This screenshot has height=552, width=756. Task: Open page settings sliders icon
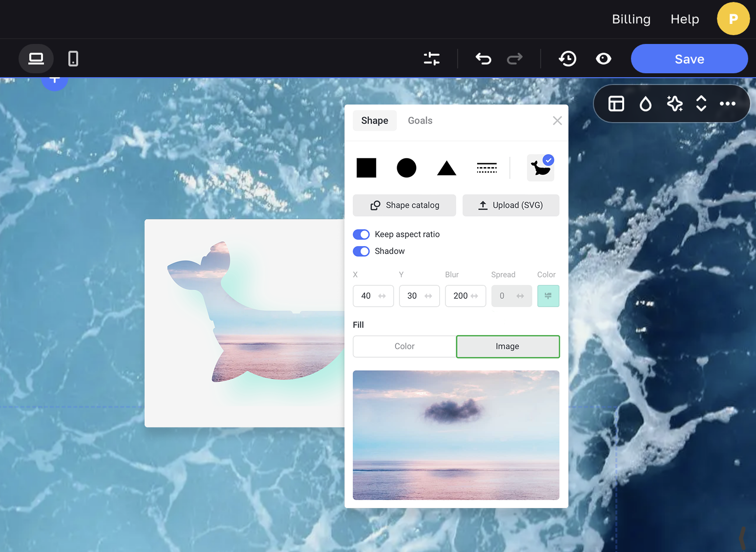432,59
